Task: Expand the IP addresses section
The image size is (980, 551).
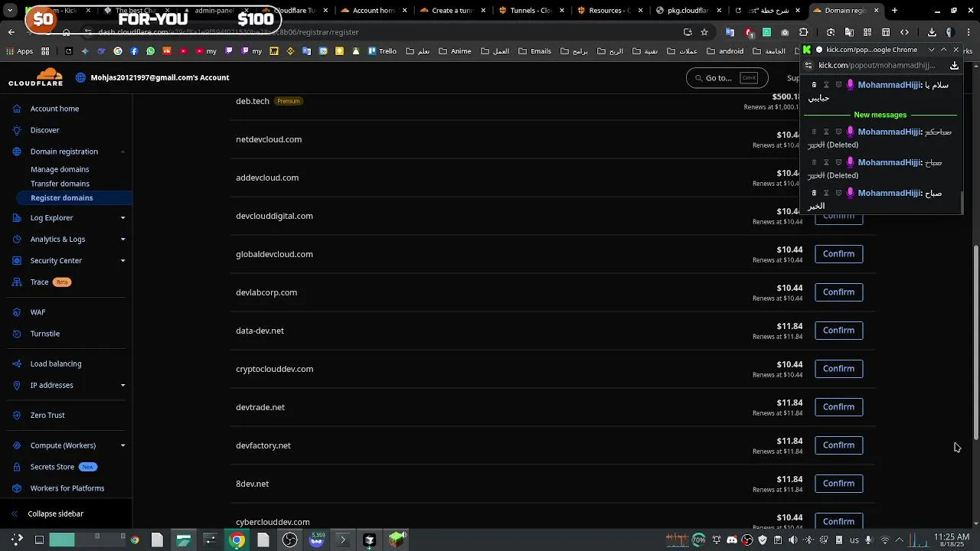Action: click(122, 385)
